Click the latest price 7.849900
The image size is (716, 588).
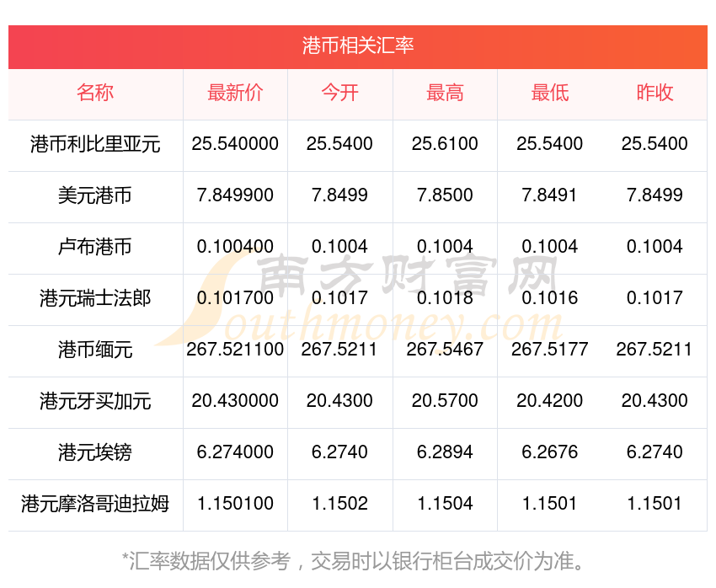click(x=235, y=195)
